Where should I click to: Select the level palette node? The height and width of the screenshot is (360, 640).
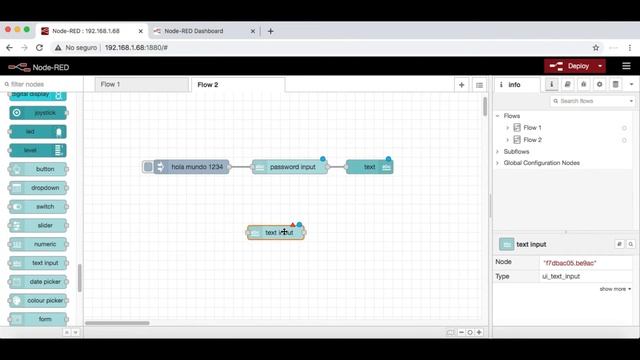38,150
